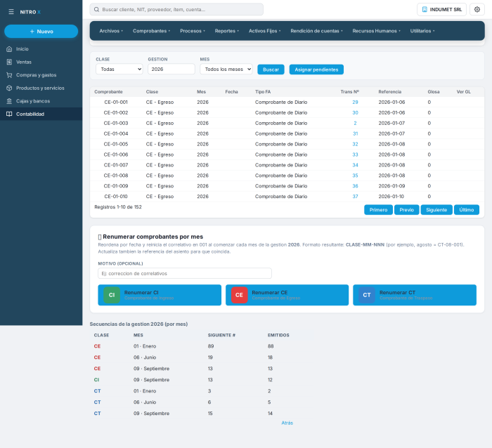Open the Inicio home icon in sidebar

click(x=9, y=49)
